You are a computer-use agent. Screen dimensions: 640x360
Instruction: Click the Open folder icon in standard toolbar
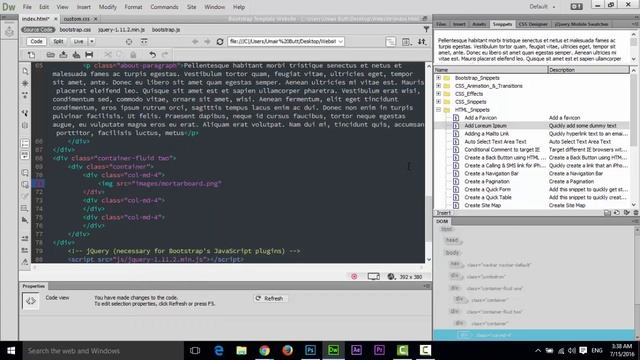(x=50, y=55)
